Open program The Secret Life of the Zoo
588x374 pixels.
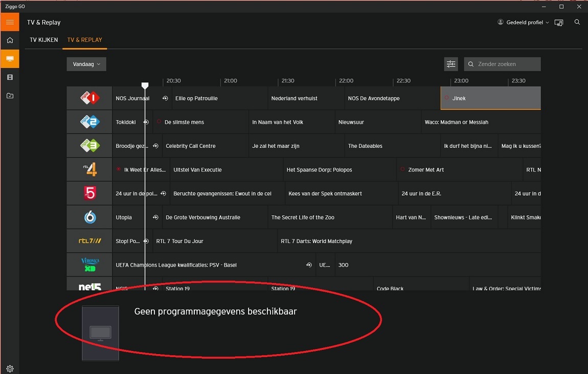(330, 217)
